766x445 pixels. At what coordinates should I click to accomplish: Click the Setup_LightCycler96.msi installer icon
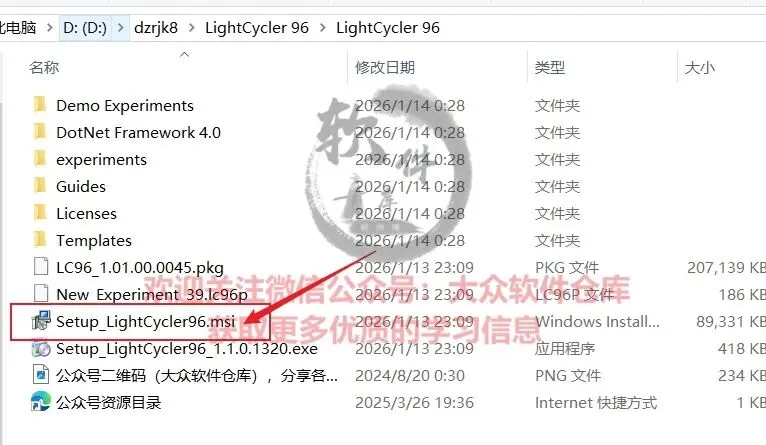[41, 321]
